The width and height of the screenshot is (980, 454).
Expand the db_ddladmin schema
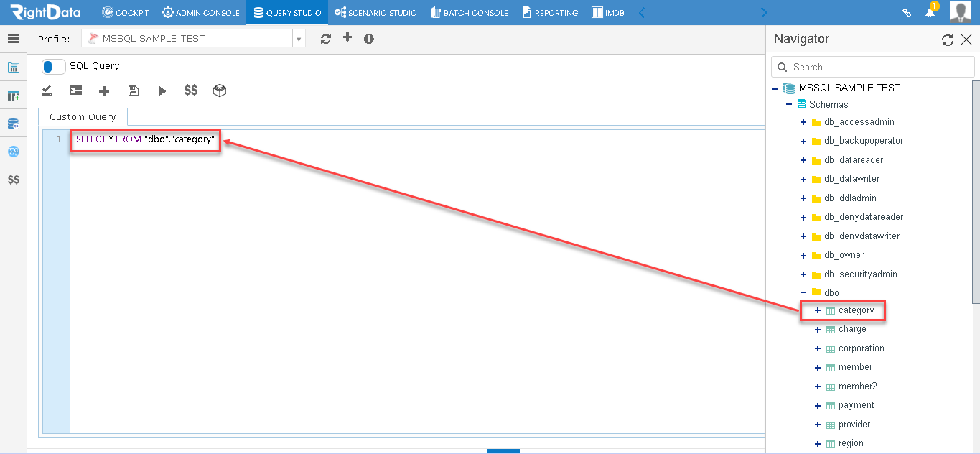coord(803,198)
